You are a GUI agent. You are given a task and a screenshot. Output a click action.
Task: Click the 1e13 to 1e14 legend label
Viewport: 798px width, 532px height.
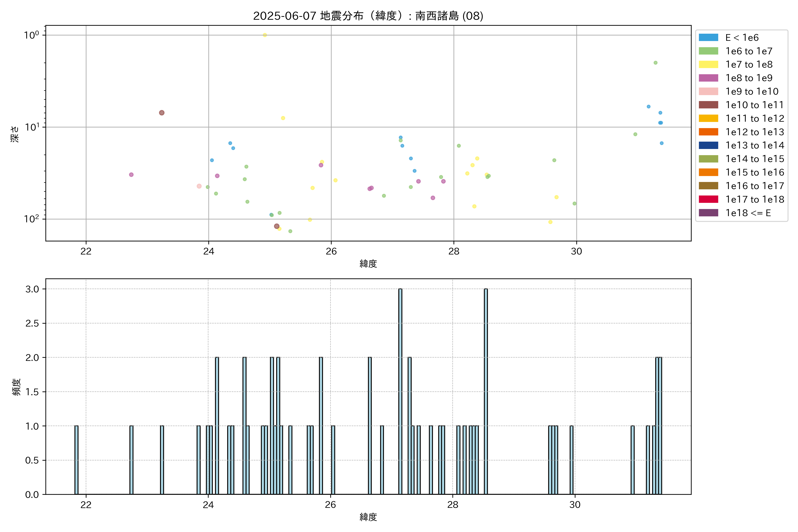[755, 145]
